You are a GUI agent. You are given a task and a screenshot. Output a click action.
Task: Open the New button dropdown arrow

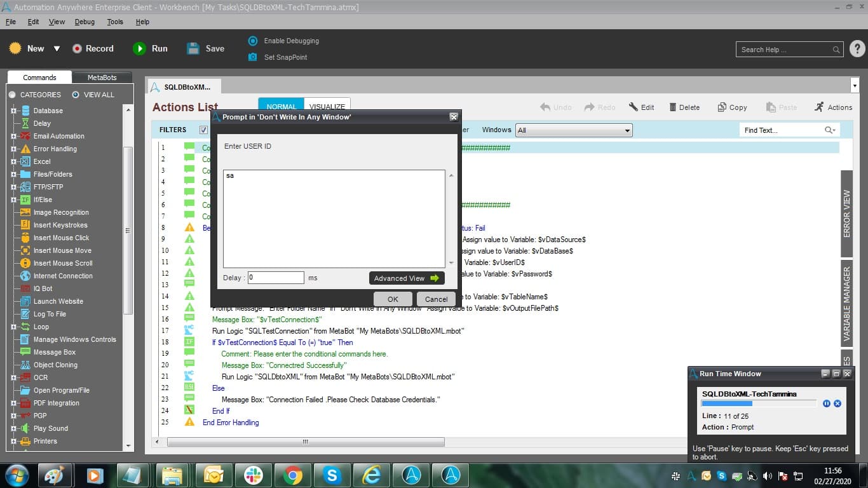click(x=57, y=49)
